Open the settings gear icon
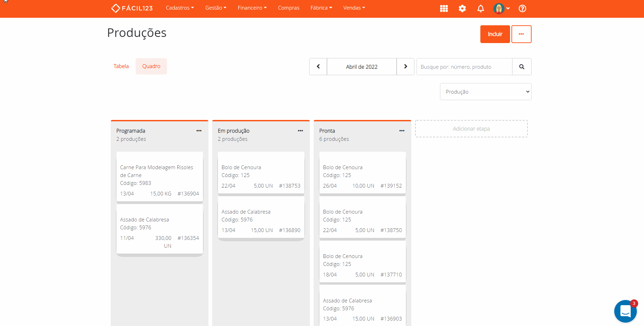This screenshot has width=644, height=326. pyautogui.click(x=462, y=9)
